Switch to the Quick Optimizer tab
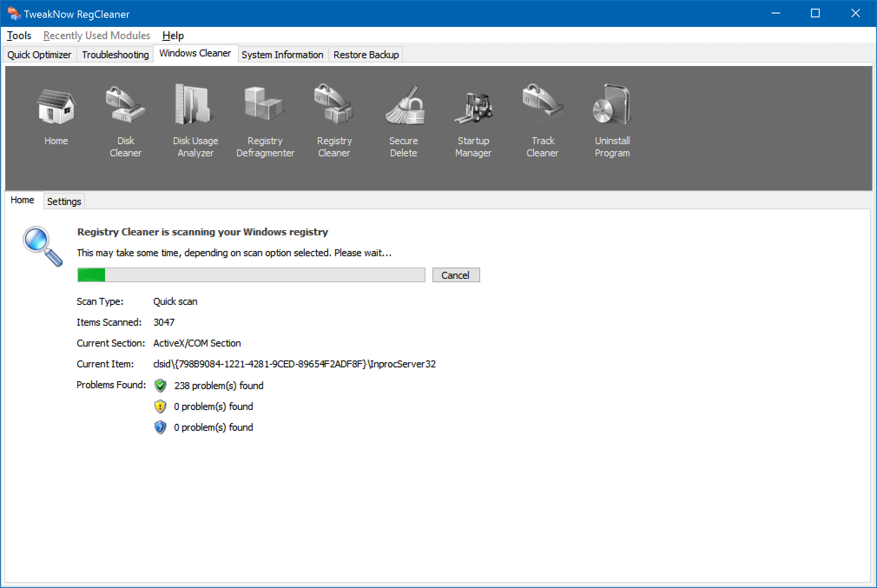The width and height of the screenshot is (877, 588). 40,55
